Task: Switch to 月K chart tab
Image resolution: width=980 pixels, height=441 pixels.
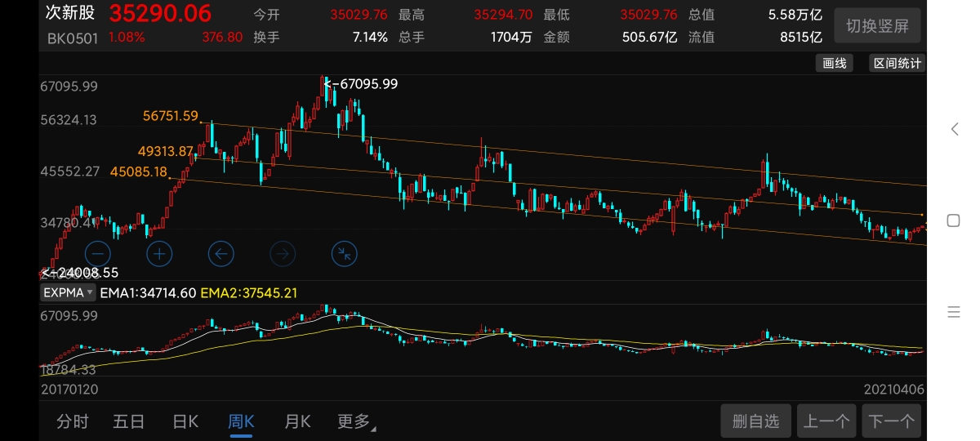Action: tap(297, 421)
